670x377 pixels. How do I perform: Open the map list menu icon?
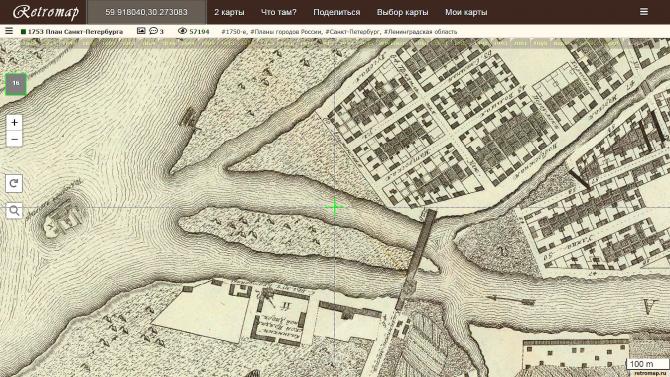click(9, 31)
